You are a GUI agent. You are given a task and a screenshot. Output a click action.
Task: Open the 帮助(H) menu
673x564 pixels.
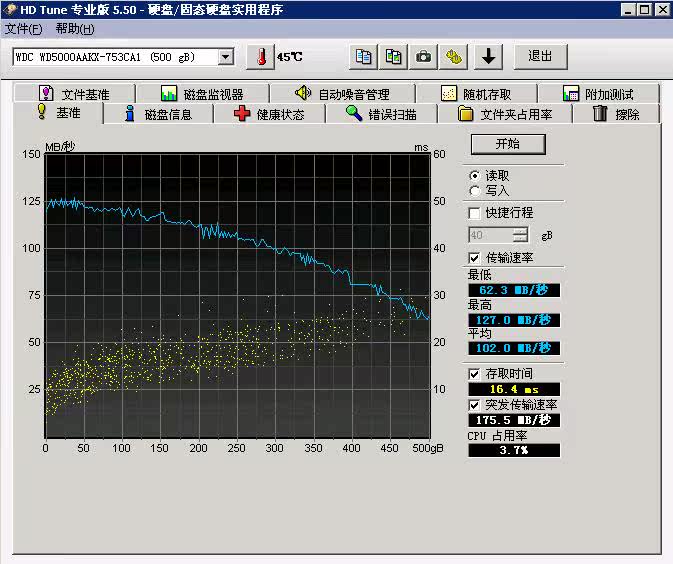[x=75, y=29]
